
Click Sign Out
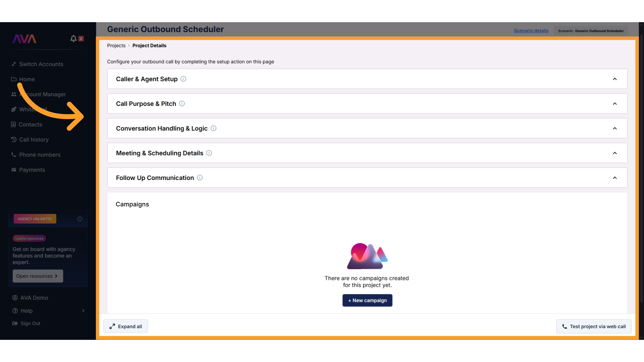30,323
